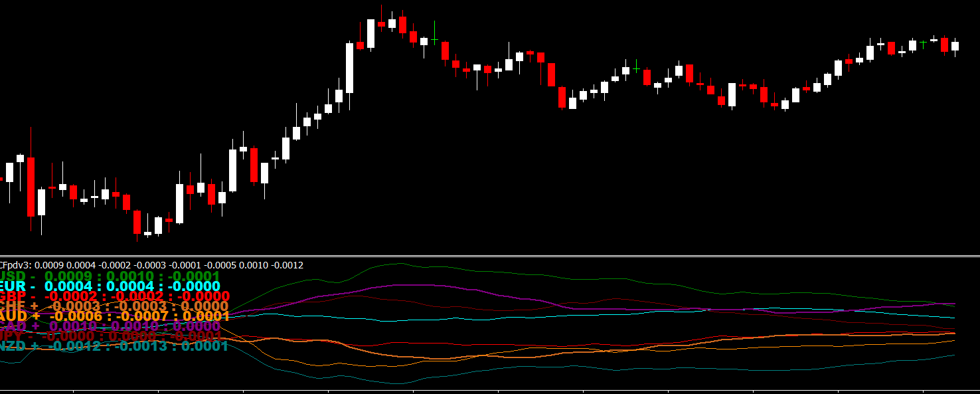This screenshot has height=394, width=980.
Task: Click the separator between chart and indicator
Action: (x=490, y=256)
